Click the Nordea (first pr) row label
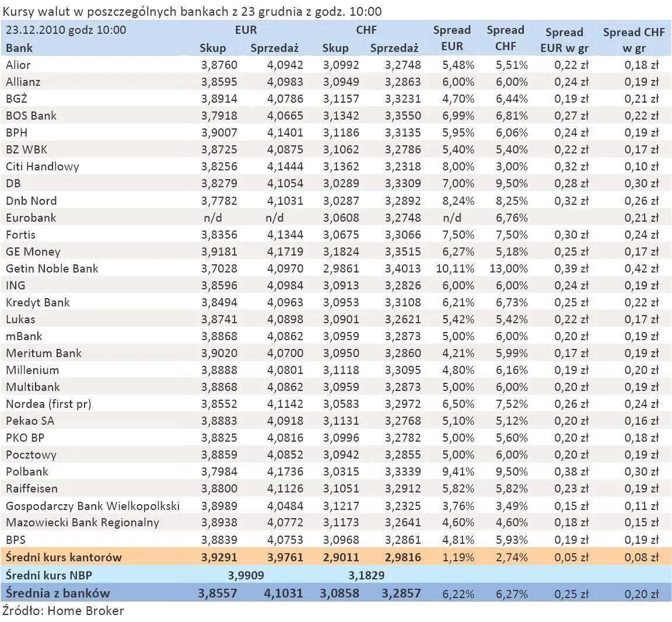 48,404
